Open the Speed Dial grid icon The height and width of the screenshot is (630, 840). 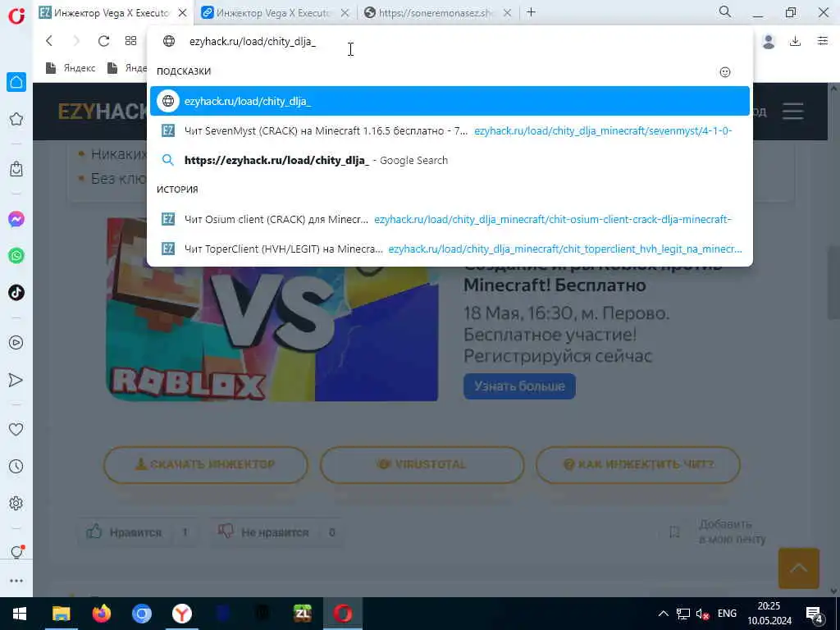pos(130,41)
